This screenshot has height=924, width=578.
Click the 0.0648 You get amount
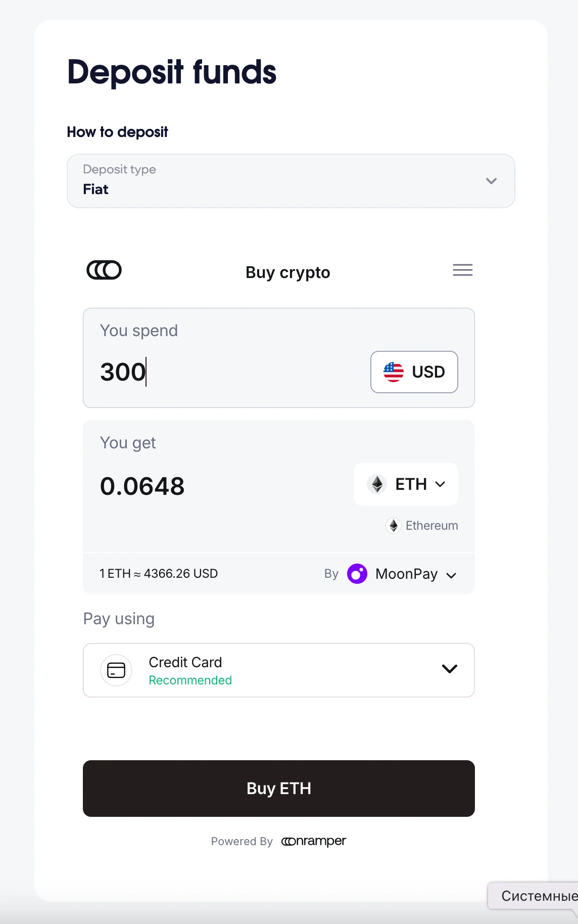point(142,486)
